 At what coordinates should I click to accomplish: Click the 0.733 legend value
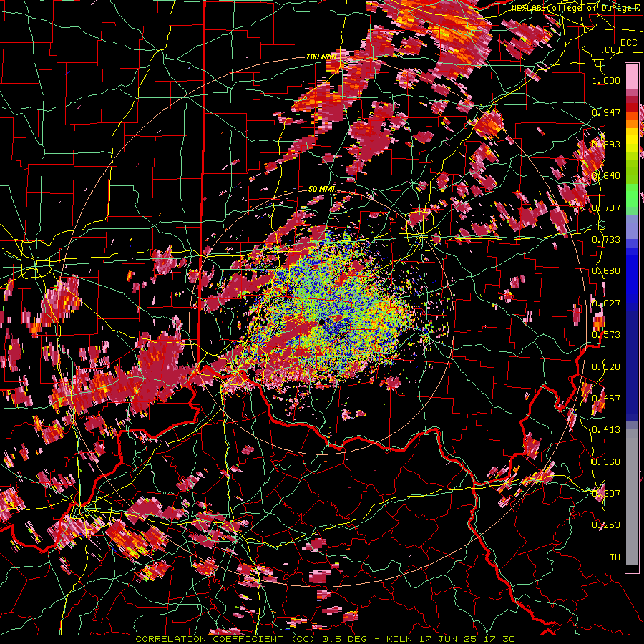(x=606, y=240)
